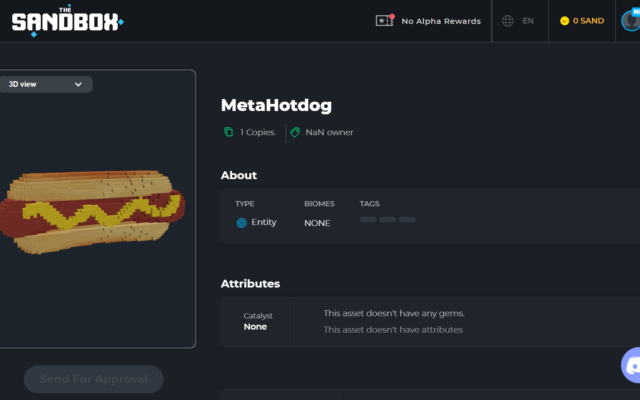Viewport: 640px width, 400px height.
Task: Click the 3D view chevron arrow
Action: [78, 84]
